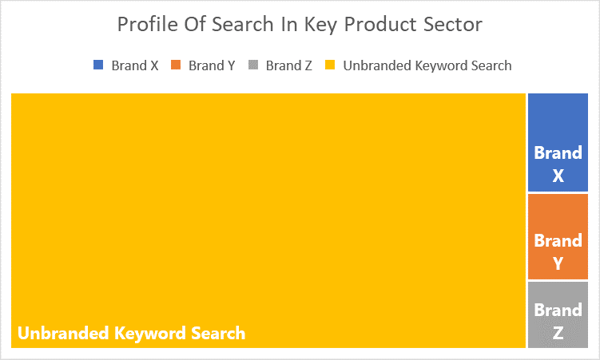Select the 'Brand Z' legend text entry

click(289, 66)
